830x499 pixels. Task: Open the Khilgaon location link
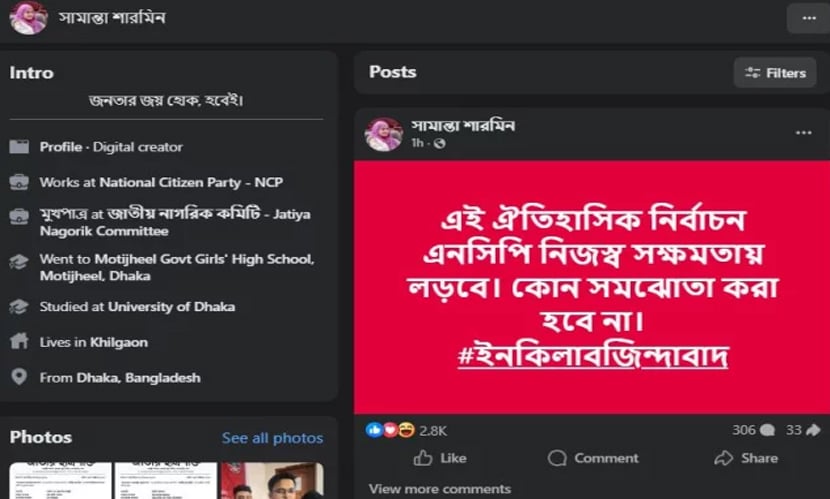click(119, 342)
